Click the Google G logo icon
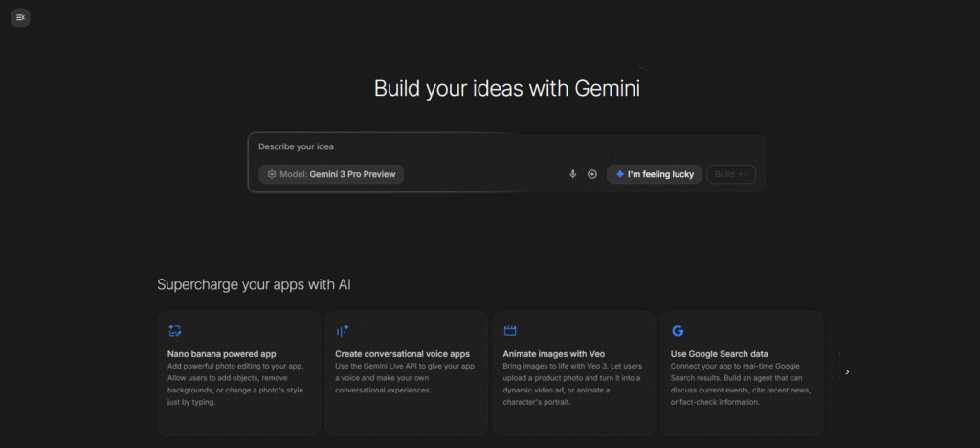 point(678,330)
